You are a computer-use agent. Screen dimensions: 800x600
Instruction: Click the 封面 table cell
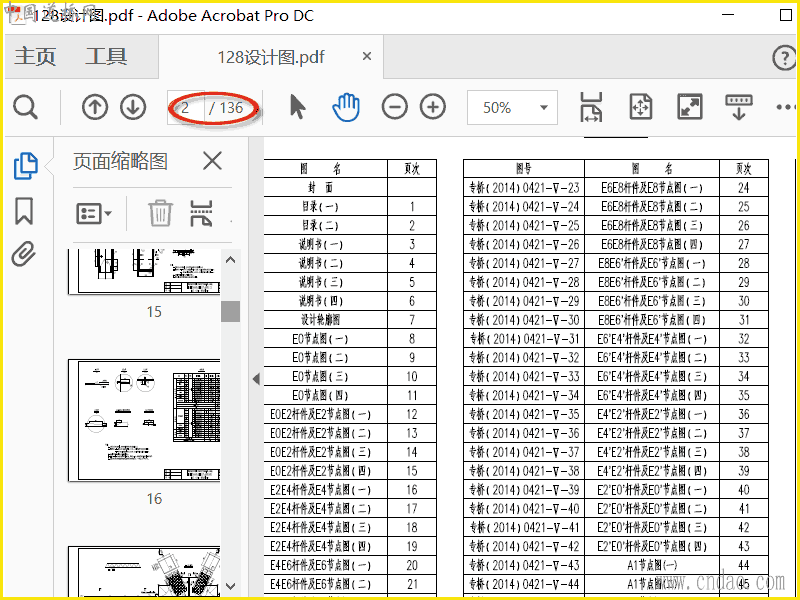(x=326, y=188)
